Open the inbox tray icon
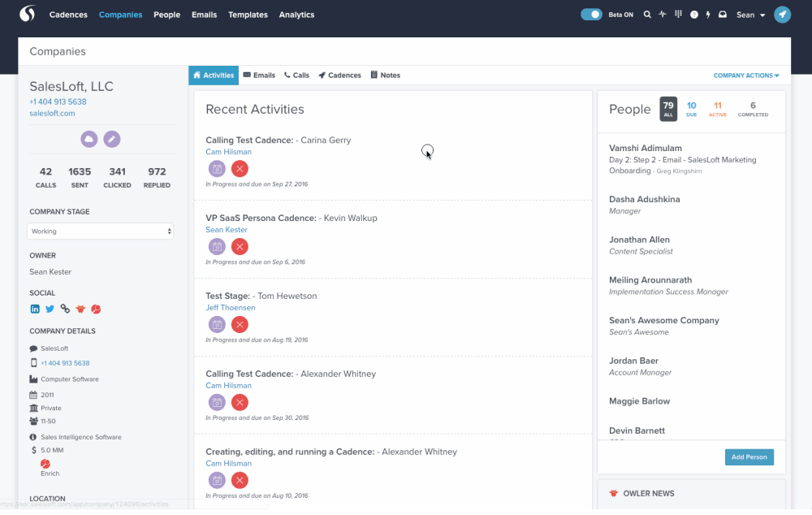The height and width of the screenshot is (515, 812). point(723,15)
